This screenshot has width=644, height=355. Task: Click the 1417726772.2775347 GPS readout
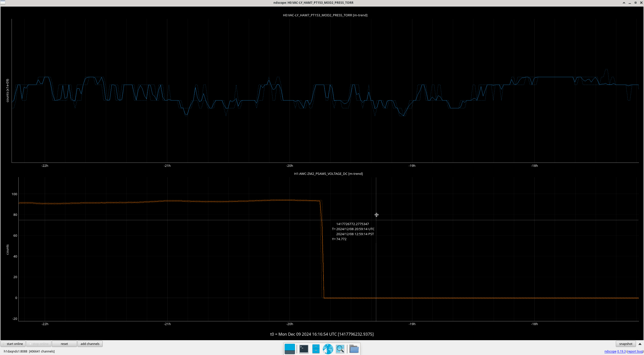(352, 224)
